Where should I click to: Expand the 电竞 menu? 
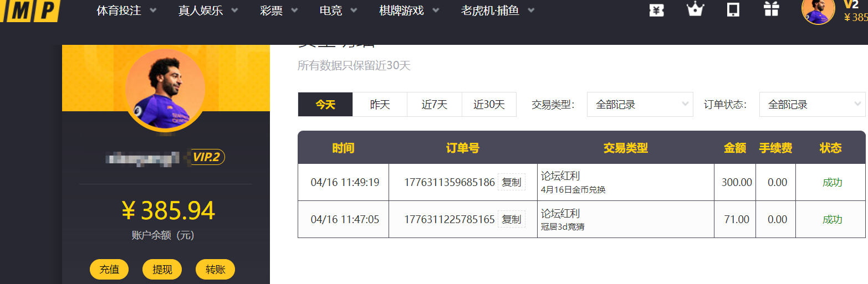pos(339,11)
